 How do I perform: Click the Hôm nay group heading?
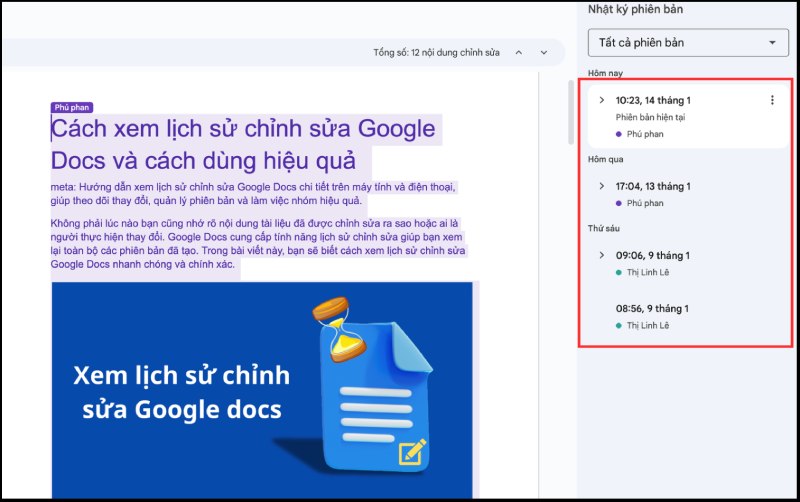coord(605,73)
